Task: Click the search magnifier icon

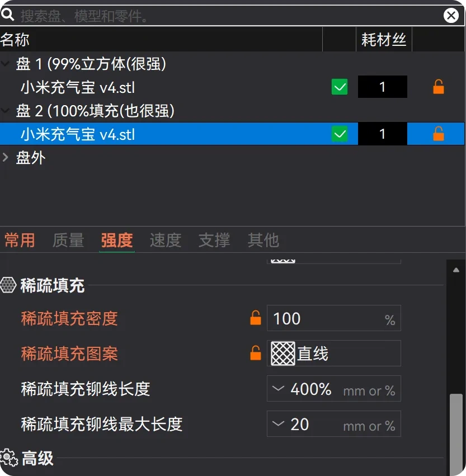Action: pyautogui.click(x=7, y=15)
